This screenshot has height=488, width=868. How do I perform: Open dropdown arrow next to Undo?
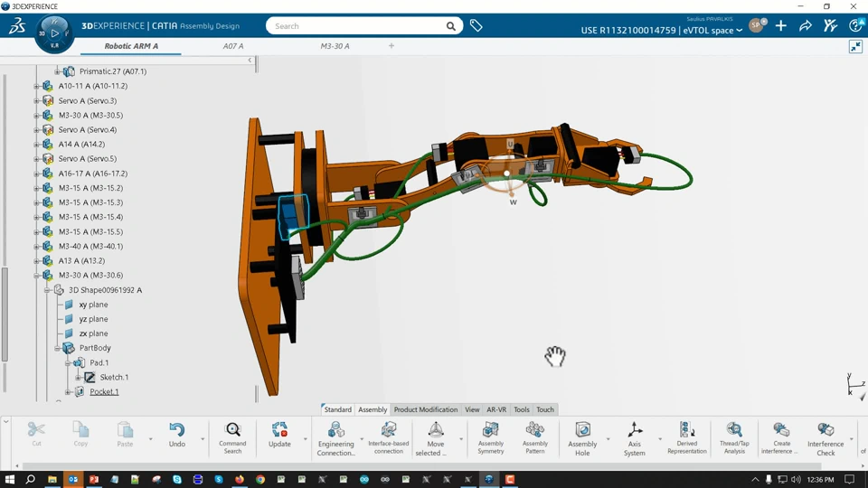(x=203, y=439)
